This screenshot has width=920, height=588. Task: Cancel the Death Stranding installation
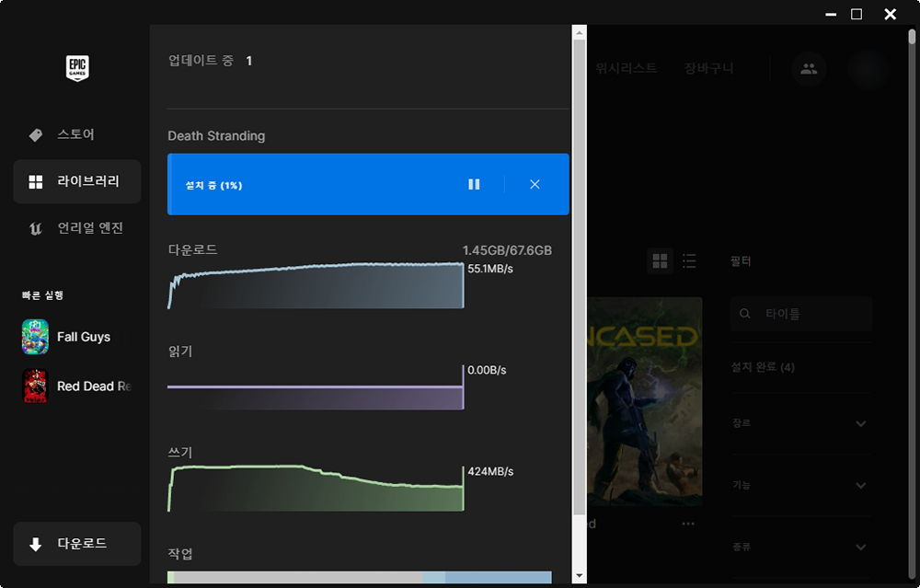(535, 184)
